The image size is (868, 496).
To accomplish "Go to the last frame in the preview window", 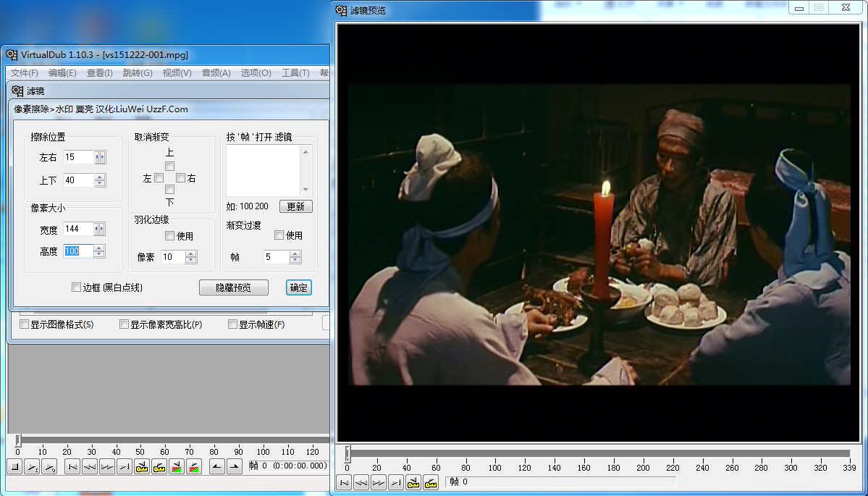I will (x=395, y=482).
